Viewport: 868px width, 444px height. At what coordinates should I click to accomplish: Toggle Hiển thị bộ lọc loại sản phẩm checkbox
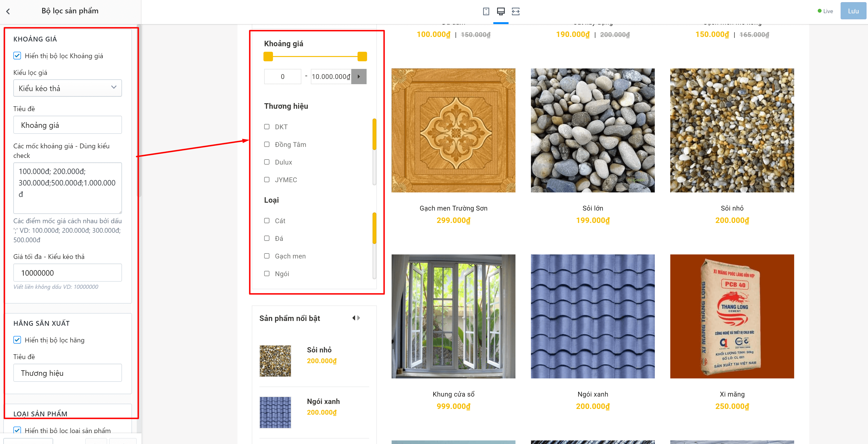point(17,430)
